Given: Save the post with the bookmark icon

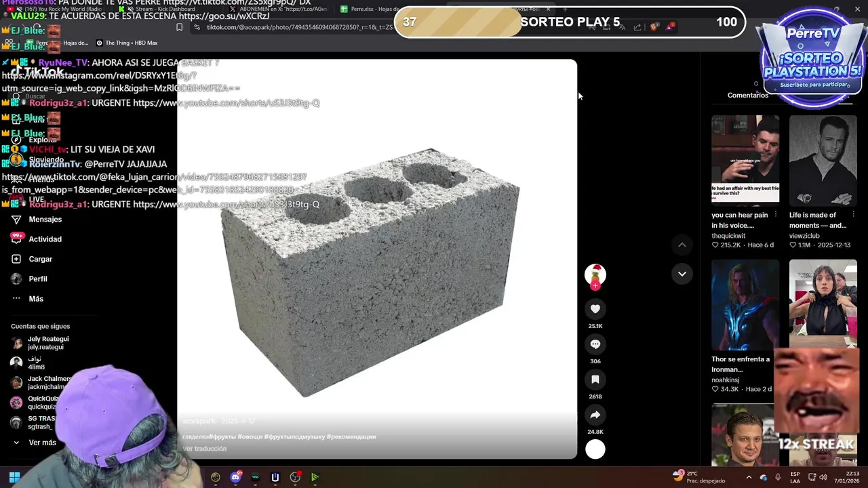Looking at the screenshot, I should tap(595, 380).
